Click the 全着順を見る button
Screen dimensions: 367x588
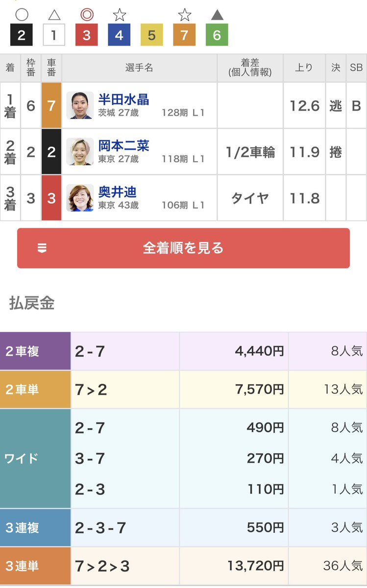[x=183, y=248]
